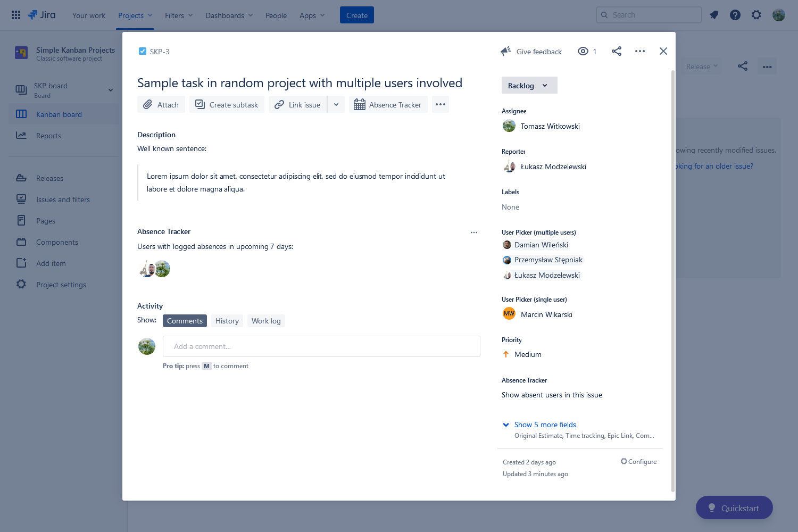The image size is (798, 532).
Task: Open the Projects menu
Action: click(x=135, y=15)
